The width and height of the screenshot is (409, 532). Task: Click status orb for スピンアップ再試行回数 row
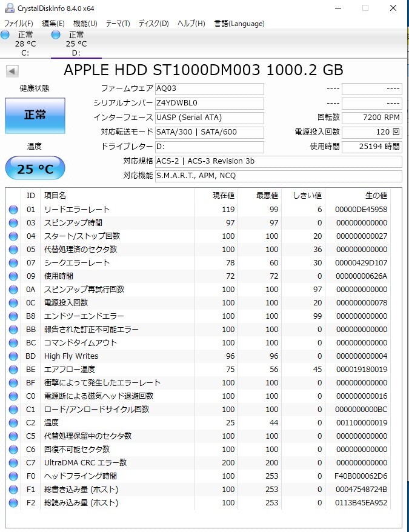tap(13, 290)
